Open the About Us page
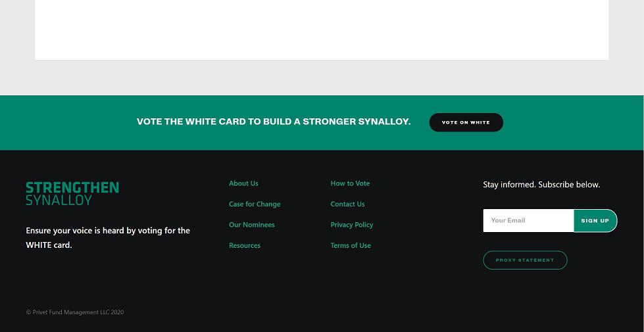This screenshot has width=644, height=332. tap(243, 183)
